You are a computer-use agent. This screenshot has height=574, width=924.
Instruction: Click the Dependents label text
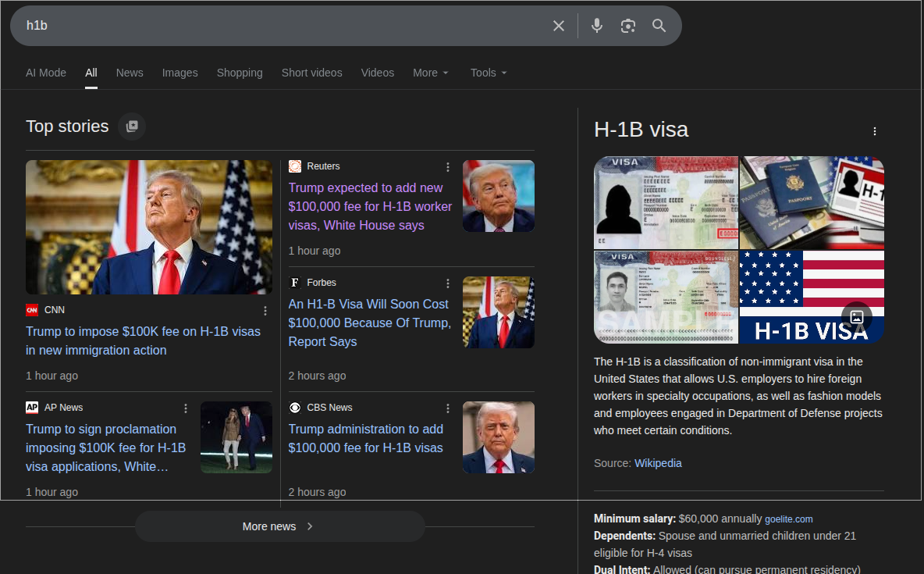[624, 536]
